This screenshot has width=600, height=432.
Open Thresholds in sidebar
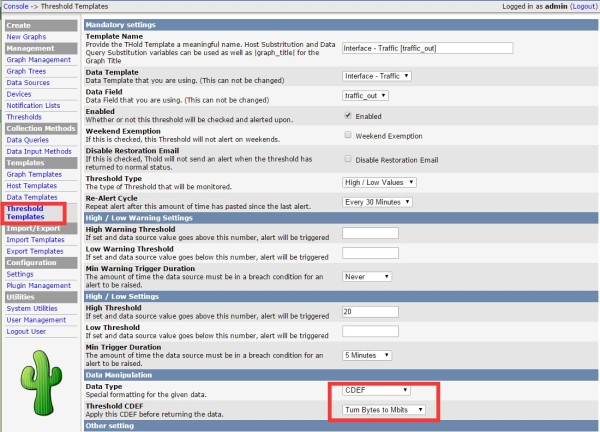coord(24,117)
